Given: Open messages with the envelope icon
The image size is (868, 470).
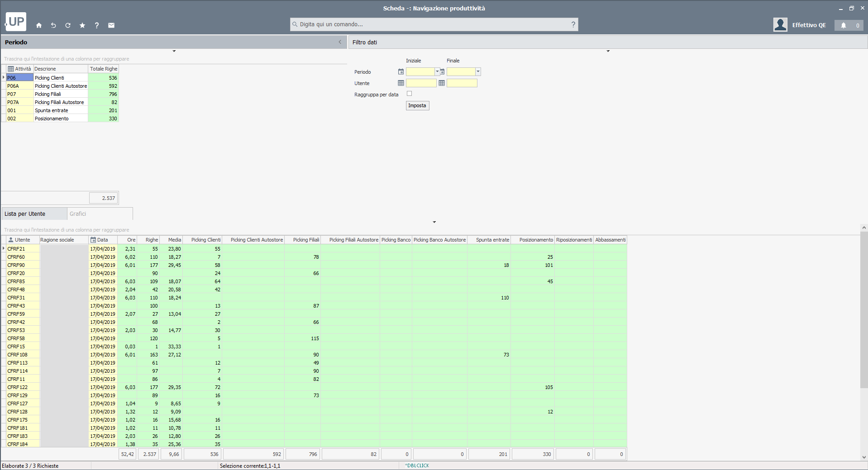Looking at the screenshot, I should [111, 25].
